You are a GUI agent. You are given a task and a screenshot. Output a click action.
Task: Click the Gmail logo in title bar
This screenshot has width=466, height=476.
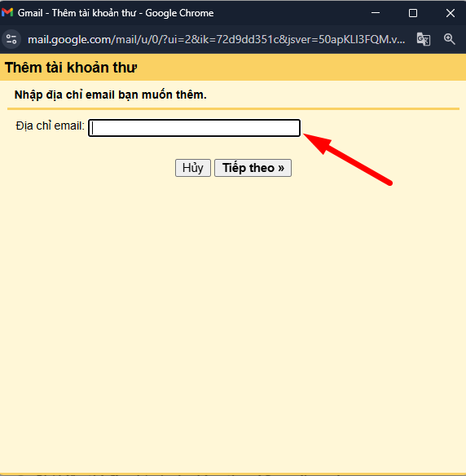pos(7,13)
